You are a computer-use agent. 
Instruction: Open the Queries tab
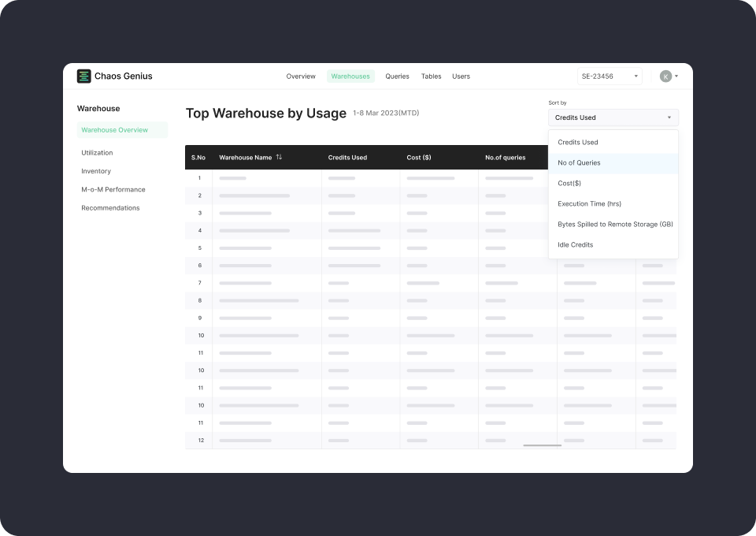click(x=397, y=76)
